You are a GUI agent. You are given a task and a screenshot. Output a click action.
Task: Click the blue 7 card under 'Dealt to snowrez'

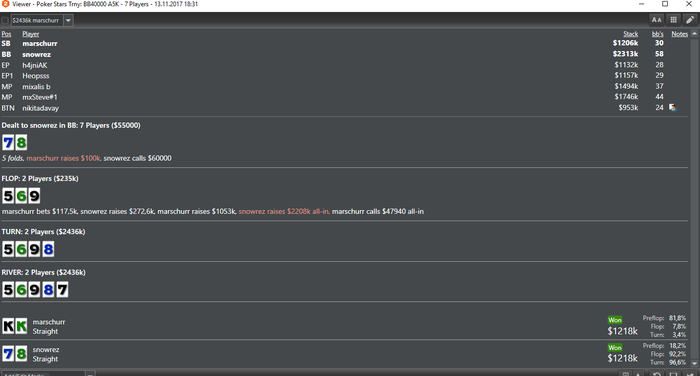(8, 143)
